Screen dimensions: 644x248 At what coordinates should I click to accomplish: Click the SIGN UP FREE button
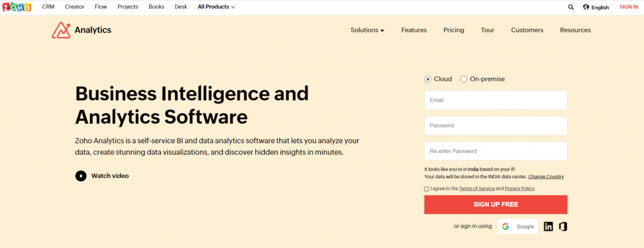point(496,205)
